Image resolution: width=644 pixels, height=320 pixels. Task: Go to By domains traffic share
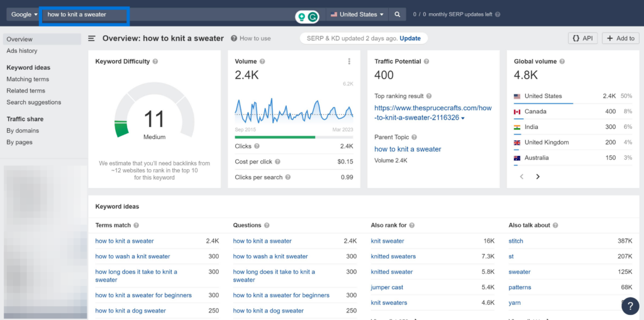click(x=23, y=131)
